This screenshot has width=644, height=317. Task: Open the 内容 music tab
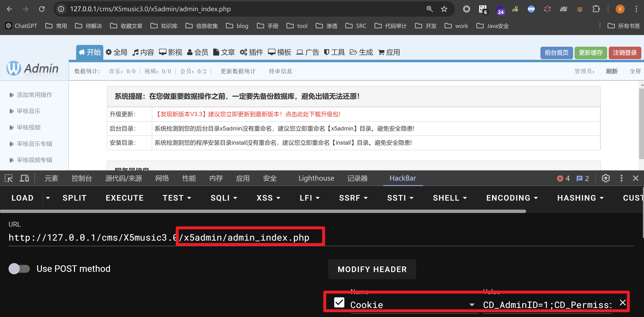143,52
